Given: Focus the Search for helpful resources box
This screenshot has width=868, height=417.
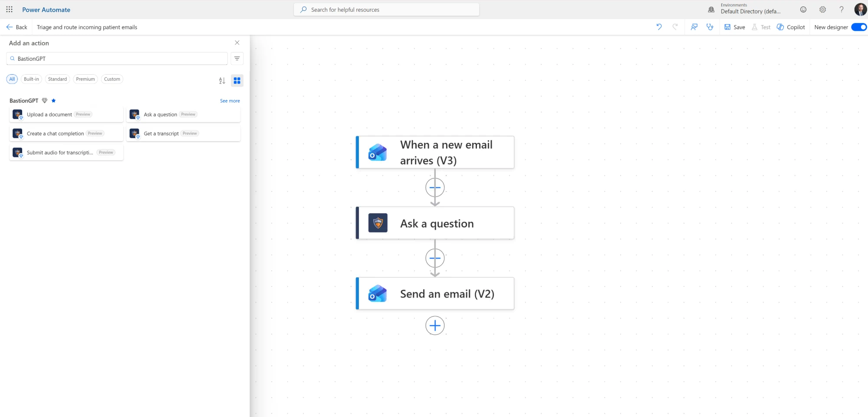Looking at the screenshot, I should [x=386, y=10].
